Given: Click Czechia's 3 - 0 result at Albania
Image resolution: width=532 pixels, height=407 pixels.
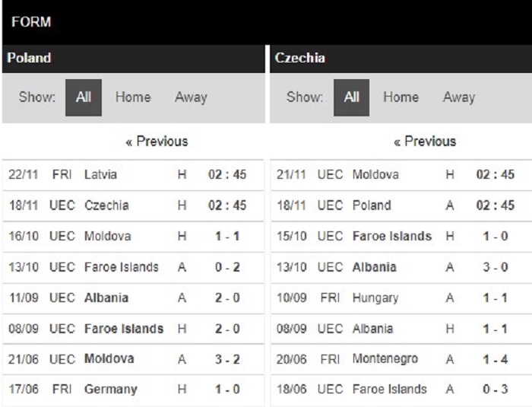Looking at the screenshot, I should tap(496, 267).
